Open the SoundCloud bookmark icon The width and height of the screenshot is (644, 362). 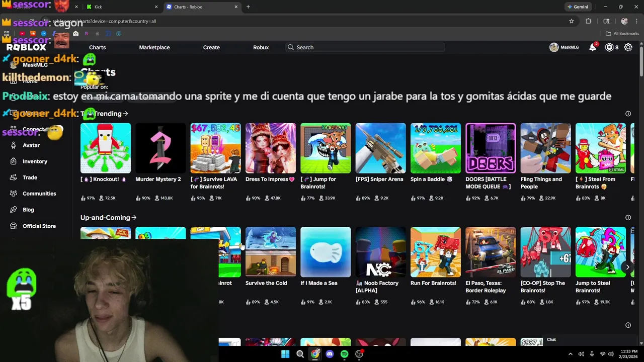(33, 34)
